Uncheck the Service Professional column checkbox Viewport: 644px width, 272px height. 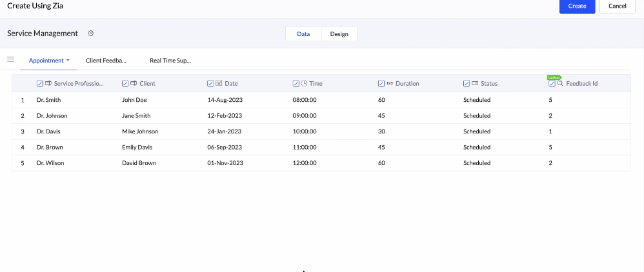click(x=40, y=83)
